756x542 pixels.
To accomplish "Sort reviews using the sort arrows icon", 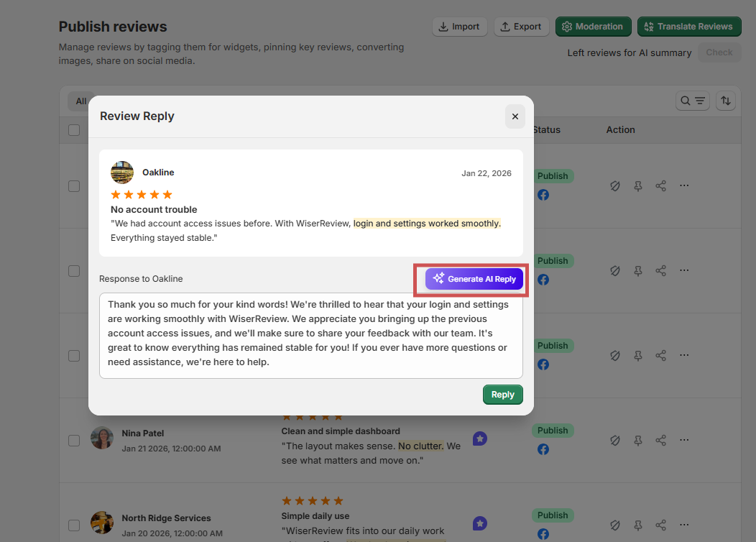I will pyautogui.click(x=725, y=100).
